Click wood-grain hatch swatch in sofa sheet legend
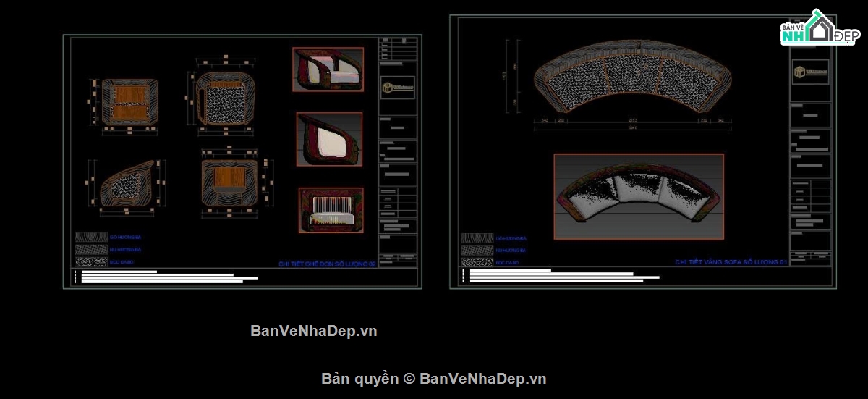 pyautogui.click(x=477, y=238)
